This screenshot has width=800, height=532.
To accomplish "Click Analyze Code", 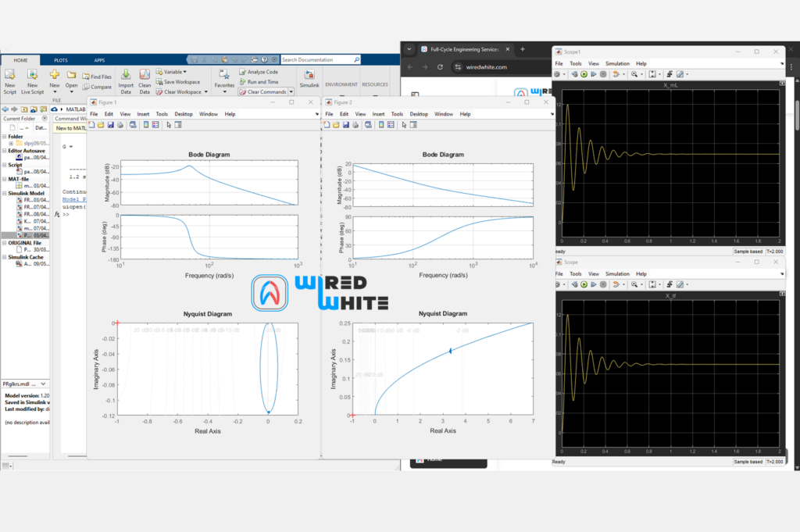I will point(259,72).
